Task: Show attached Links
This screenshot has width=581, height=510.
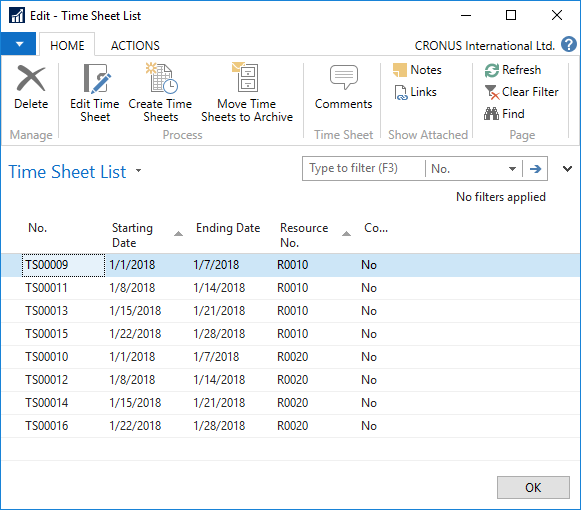Action: [415, 92]
